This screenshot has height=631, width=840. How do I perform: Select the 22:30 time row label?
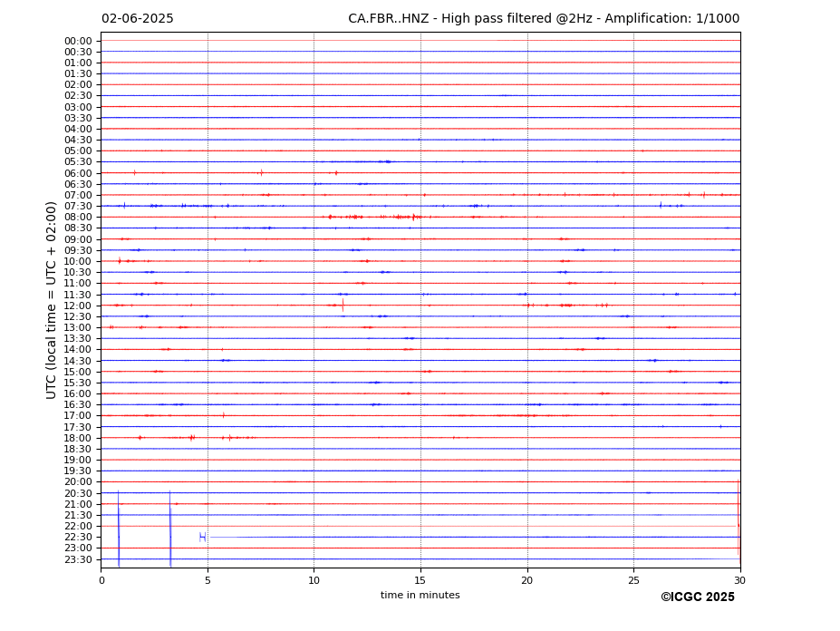pyautogui.click(x=78, y=538)
